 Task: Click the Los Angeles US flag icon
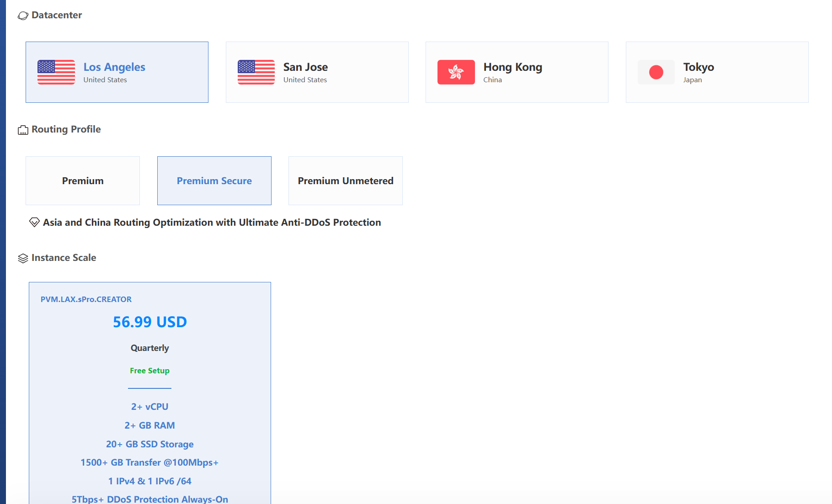(x=56, y=72)
